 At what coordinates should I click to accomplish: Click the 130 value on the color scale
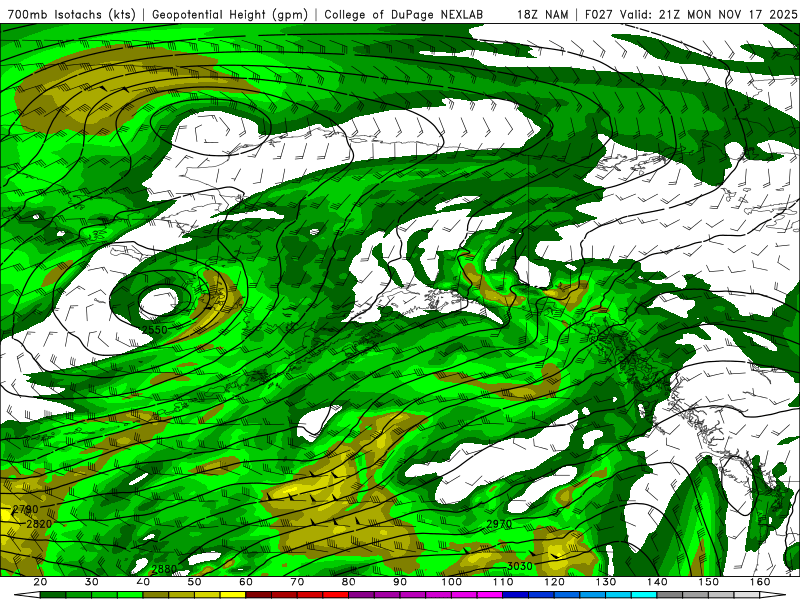point(606,582)
